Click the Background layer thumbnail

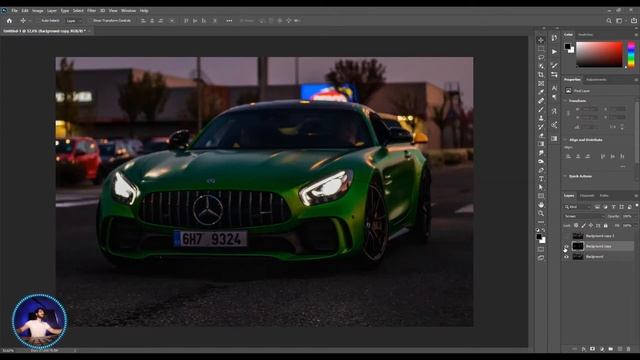(x=578, y=257)
